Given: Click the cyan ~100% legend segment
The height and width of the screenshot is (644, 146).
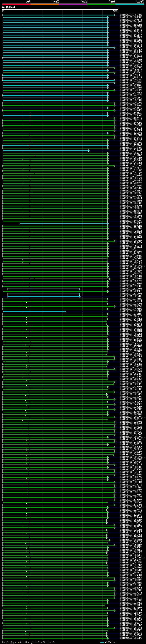Looking at the screenshot, I should pyautogui.click(x=130, y=4).
